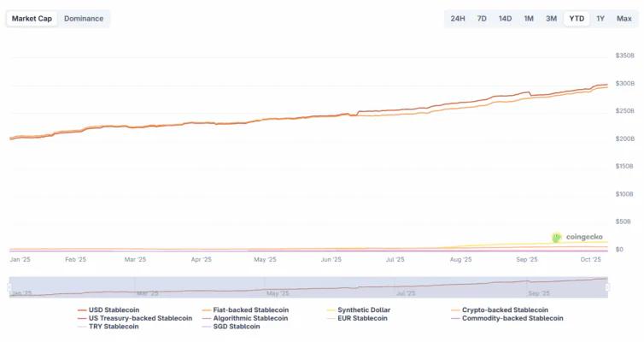Click TRY Stablecoin legend entry

click(113, 327)
